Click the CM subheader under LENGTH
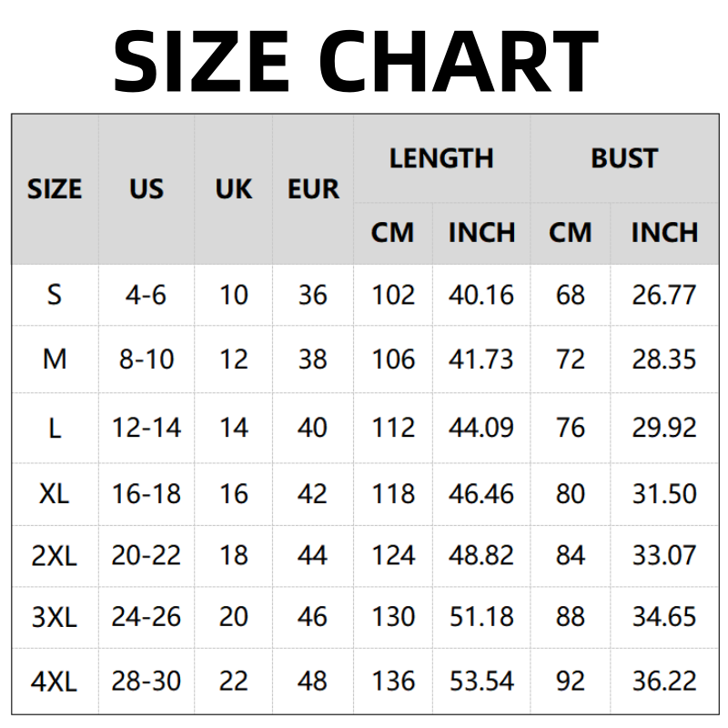This screenshot has width=728, height=728. 392,233
